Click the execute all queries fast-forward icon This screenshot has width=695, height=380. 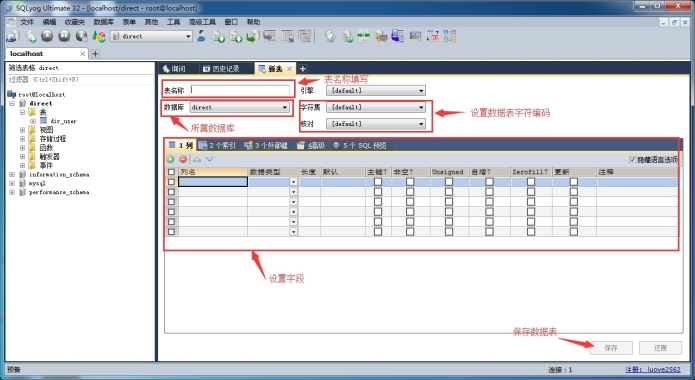click(x=64, y=36)
